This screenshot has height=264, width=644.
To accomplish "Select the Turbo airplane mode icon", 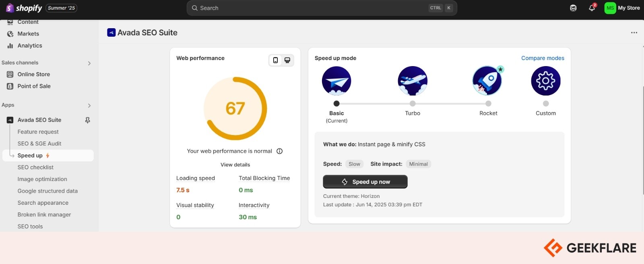I will click(413, 81).
